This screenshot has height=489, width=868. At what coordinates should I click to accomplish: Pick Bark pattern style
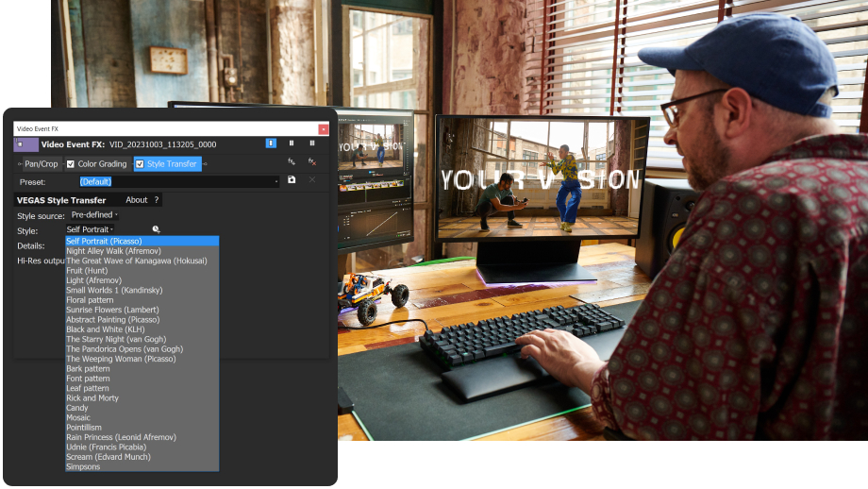coord(142,369)
